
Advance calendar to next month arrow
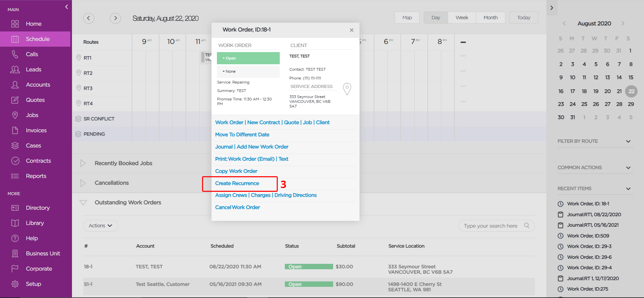point(623,23)
